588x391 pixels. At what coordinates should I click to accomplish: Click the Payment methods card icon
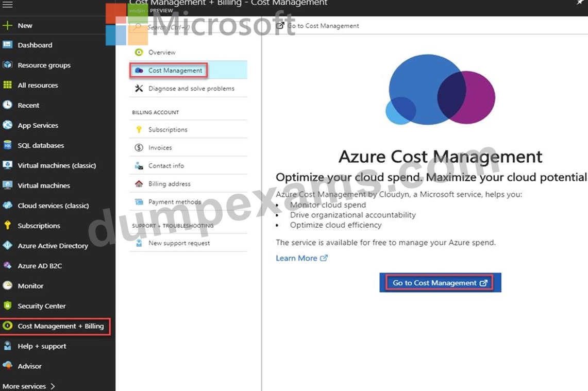point(139,202)
